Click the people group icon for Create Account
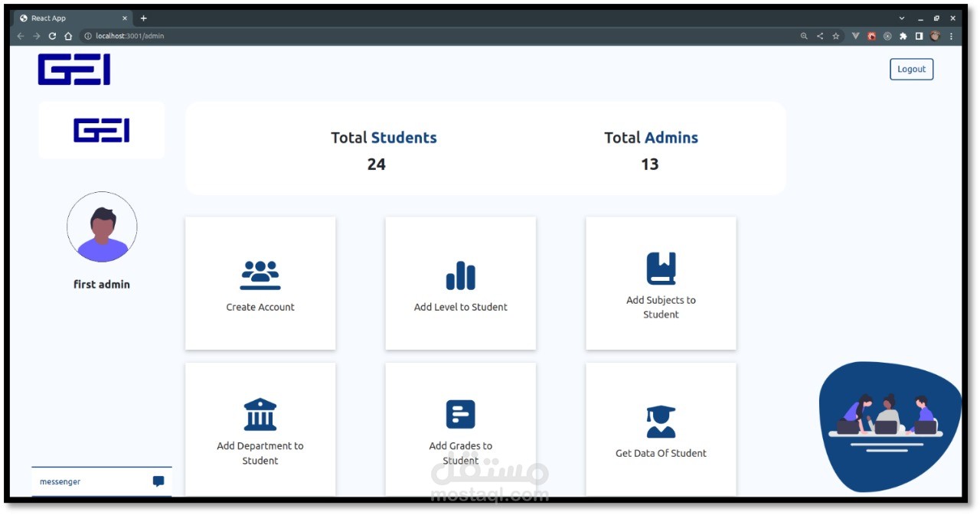Image resolution: width=980 pixels, height=515 pixels. pyautogui.click(x=260, y=275)
